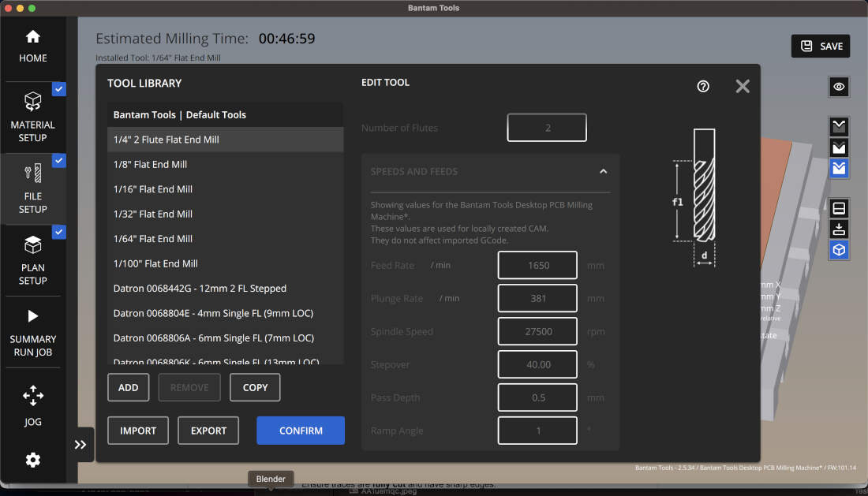Open File Setup in sidebar
The width and height of the screenshot is (868, 496).
coord(32,188)
